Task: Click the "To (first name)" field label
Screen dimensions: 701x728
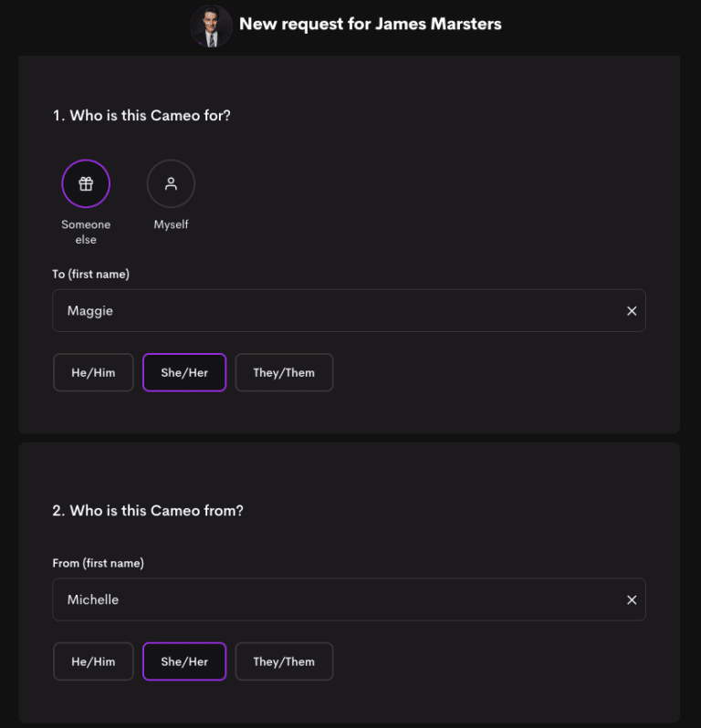Action: pos(91,275)
